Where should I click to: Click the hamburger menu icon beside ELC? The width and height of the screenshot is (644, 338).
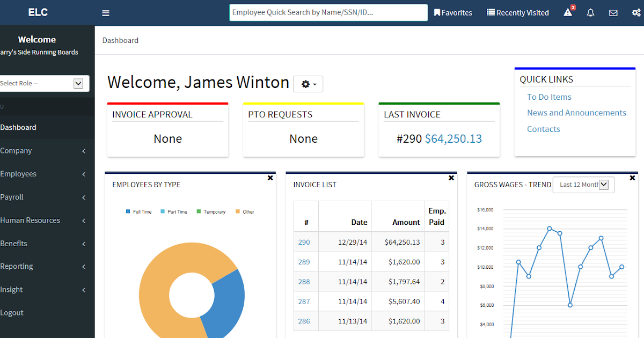click(x=106, y=12)
